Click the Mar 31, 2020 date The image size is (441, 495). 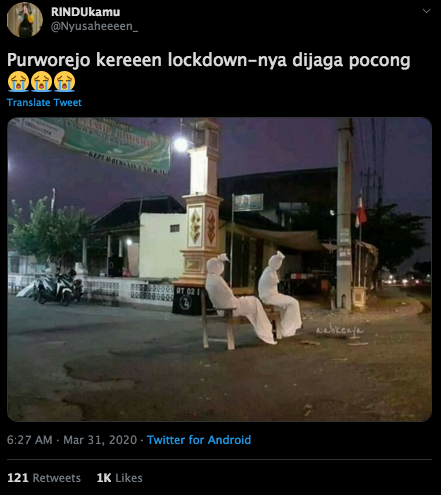coord(100,440)
